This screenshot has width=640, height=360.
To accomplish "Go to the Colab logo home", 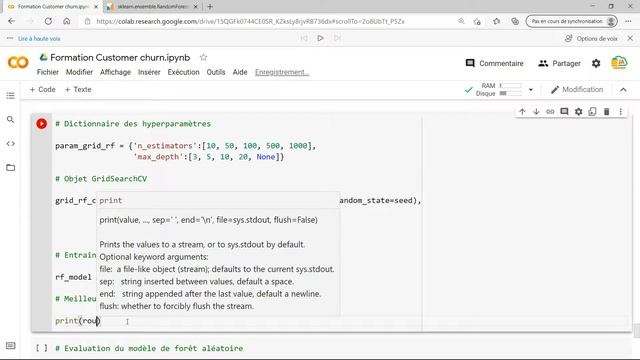I will [18, 62].
